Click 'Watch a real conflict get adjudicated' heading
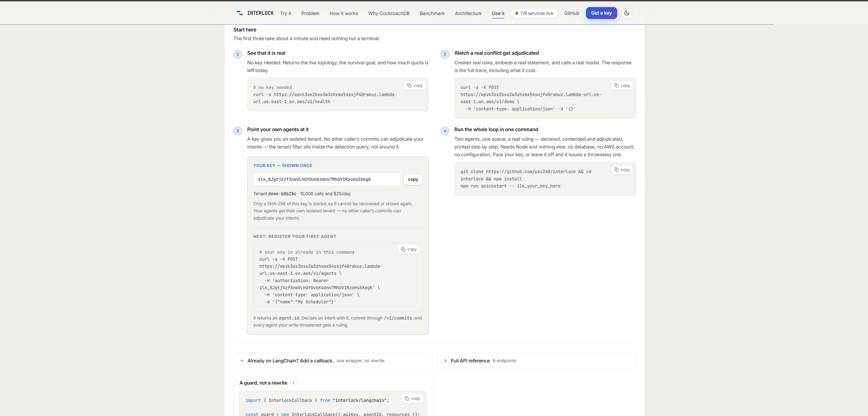This screenshot has height=416, width=868. click(496, 53)
